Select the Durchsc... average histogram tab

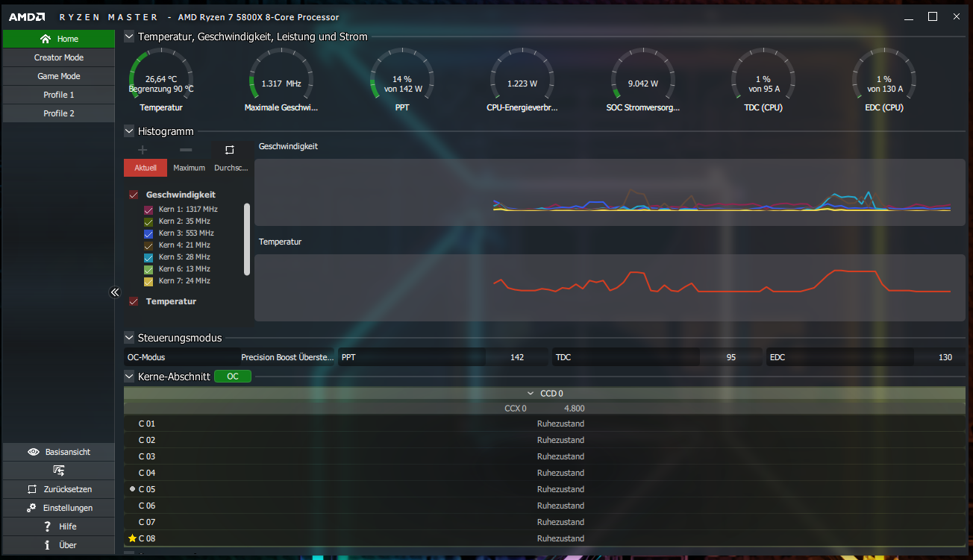231,168
